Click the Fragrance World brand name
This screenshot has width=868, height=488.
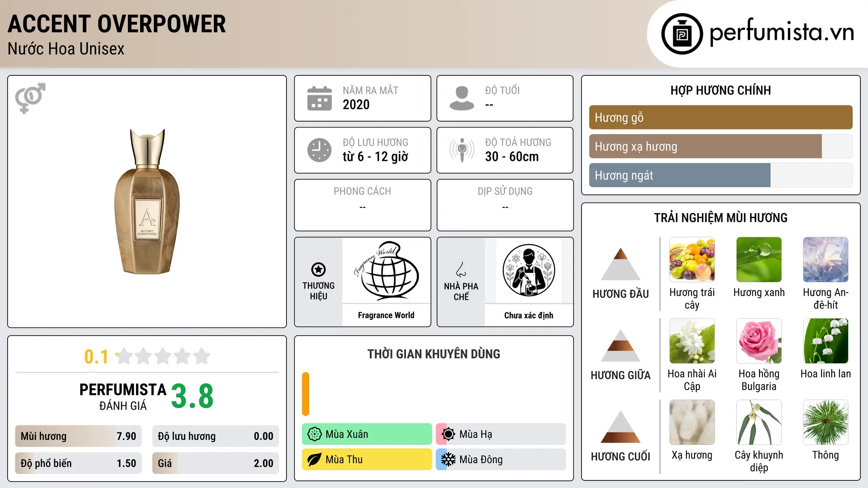[x=386, y=315]
